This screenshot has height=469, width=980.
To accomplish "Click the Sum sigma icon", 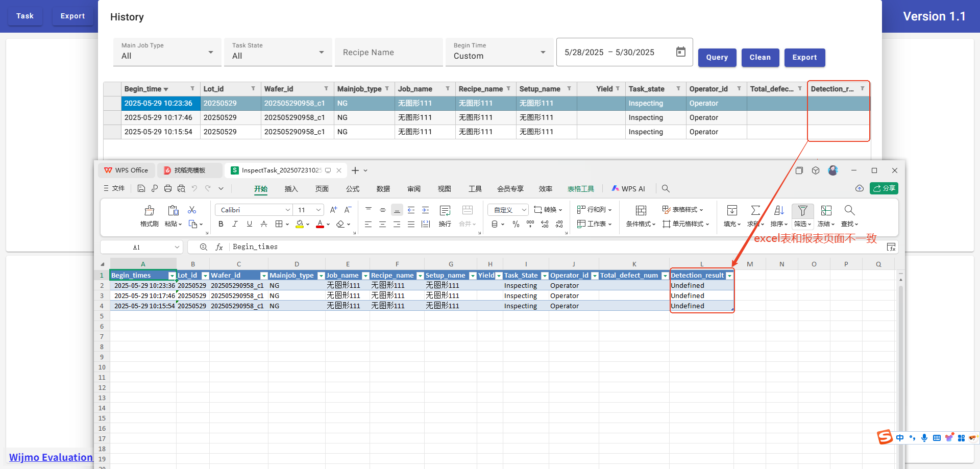I will (755, 210).
